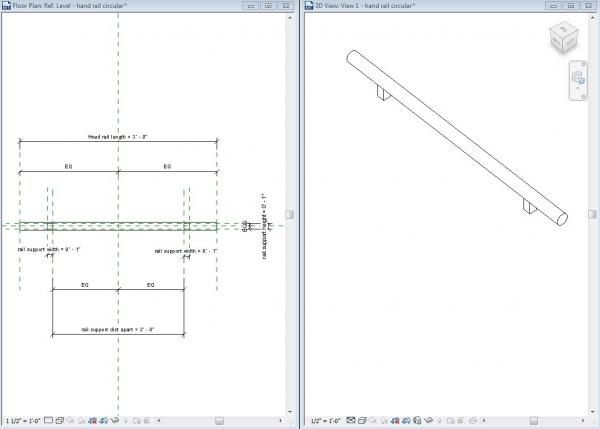The width and height of the screenshot is (600, 429).
Task: Open the 1 1/2" = 1'-0" scale selector
Action: (x=23, y=421)
